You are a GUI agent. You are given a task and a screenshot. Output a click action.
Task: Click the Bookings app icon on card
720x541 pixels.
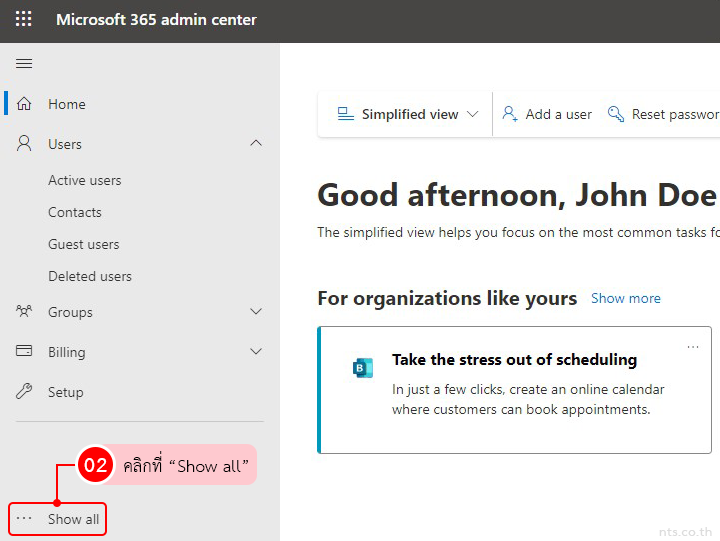tap(363, 367)
